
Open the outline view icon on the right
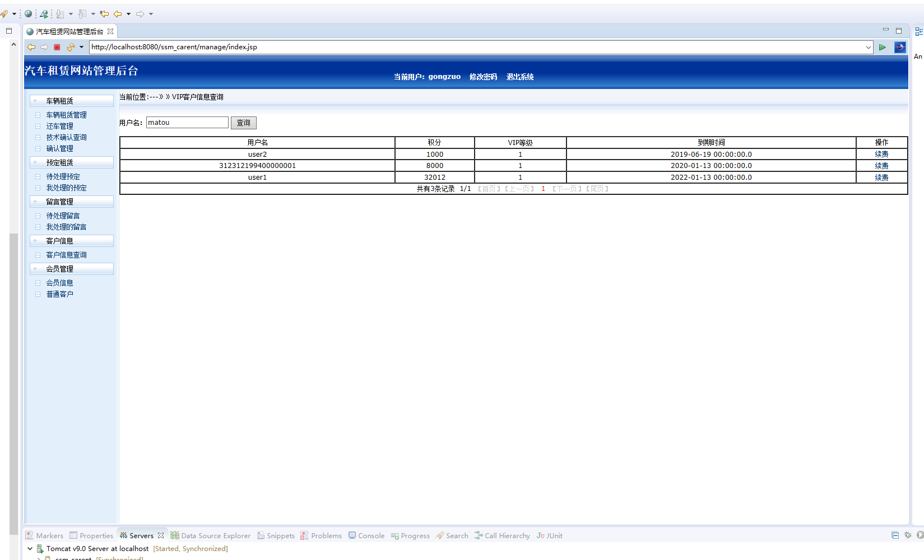pos(919,31)
